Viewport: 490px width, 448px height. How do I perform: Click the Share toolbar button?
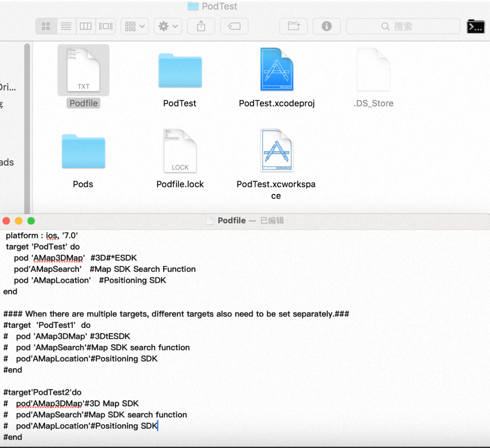(x=201, y=26)
